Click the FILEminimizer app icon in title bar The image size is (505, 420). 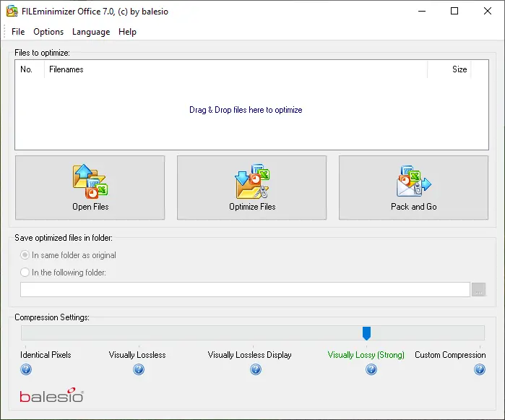pyautogui.click(x=12, y=12)
